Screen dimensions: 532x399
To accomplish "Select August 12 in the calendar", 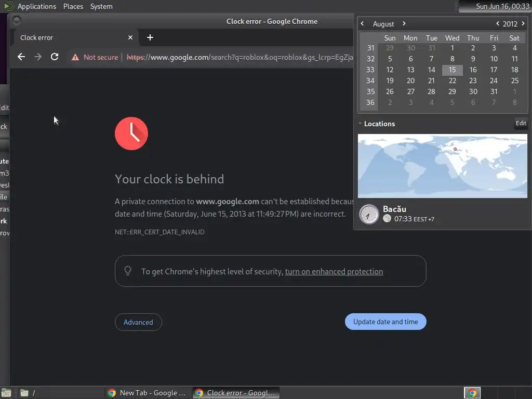I will point(390,70).
